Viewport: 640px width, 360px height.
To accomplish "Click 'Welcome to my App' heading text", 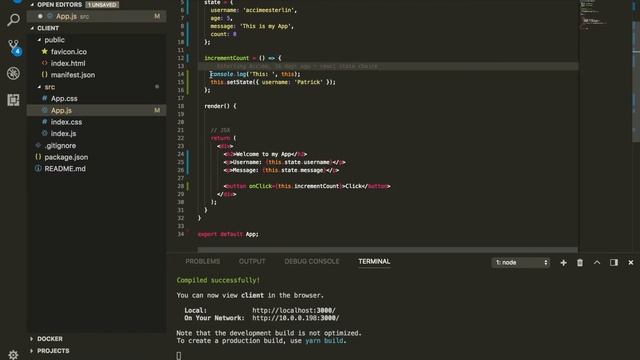I will pyautogui.click(x=263, y=154).
